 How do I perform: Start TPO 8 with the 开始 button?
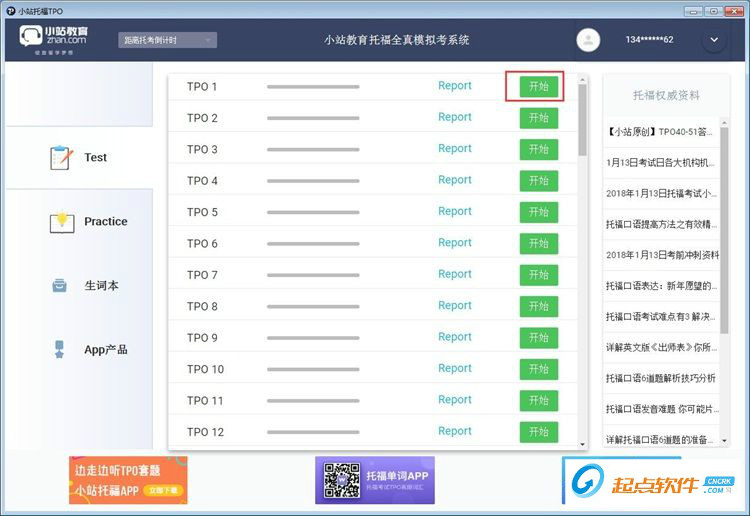point(539,306)
